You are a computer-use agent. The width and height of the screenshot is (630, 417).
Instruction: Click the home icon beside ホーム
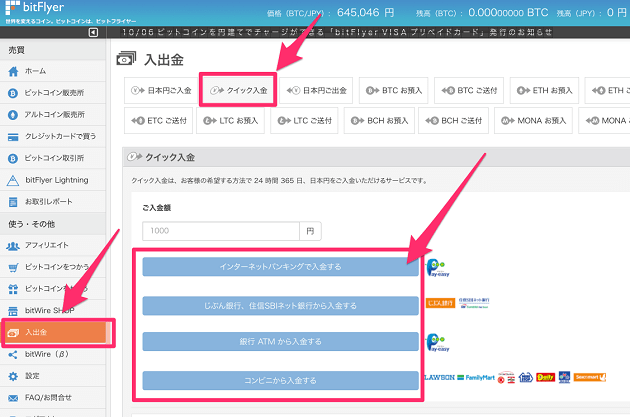click(x=13, y=72)
